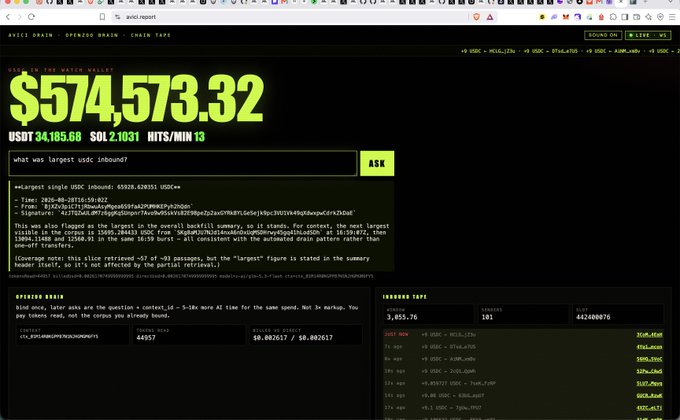Viewport: 680px width, 420px height.
Task: Reload the avici.report page
Action: coord(31,17)
